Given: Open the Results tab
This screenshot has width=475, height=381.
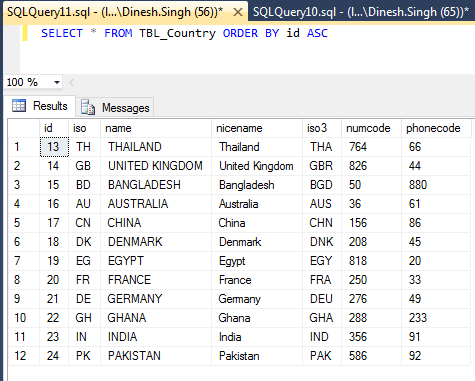Looking at the screenshot, I should (40, 106).
